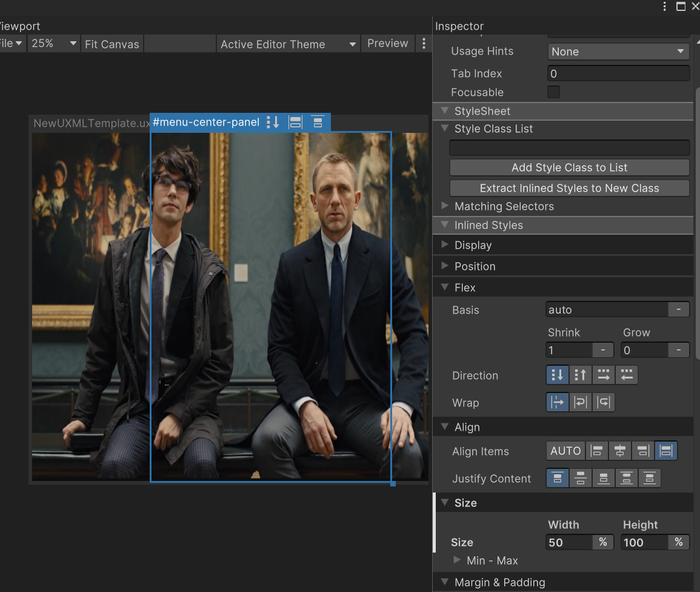Switch to the Viewport tab

(19, 26)
